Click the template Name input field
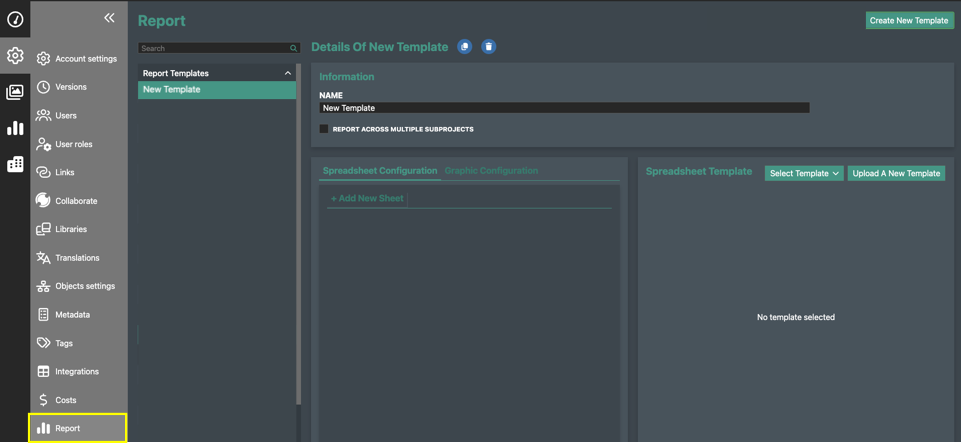This screenshot has height=443, width=961. 564,108
